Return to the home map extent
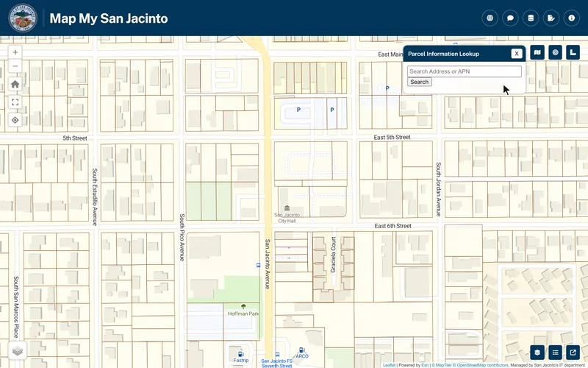Image resolution: width=588 pixels, height=368 pixels. click(x=15, y=84)
